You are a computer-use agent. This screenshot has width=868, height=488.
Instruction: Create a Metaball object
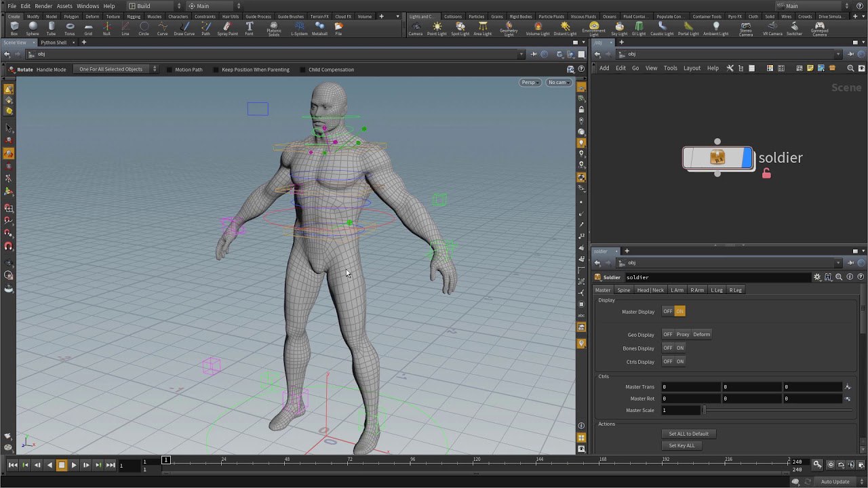click(x=319, y=28)
